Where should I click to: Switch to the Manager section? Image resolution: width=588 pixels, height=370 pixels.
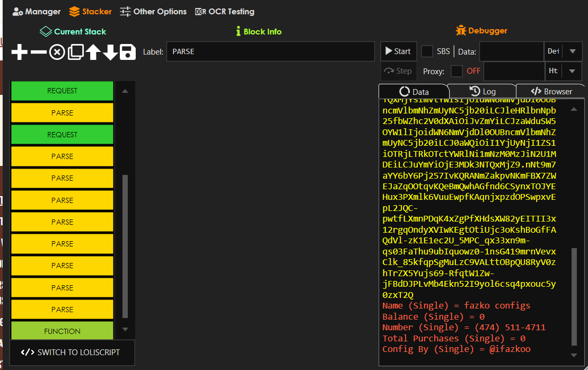coord(36,11)
